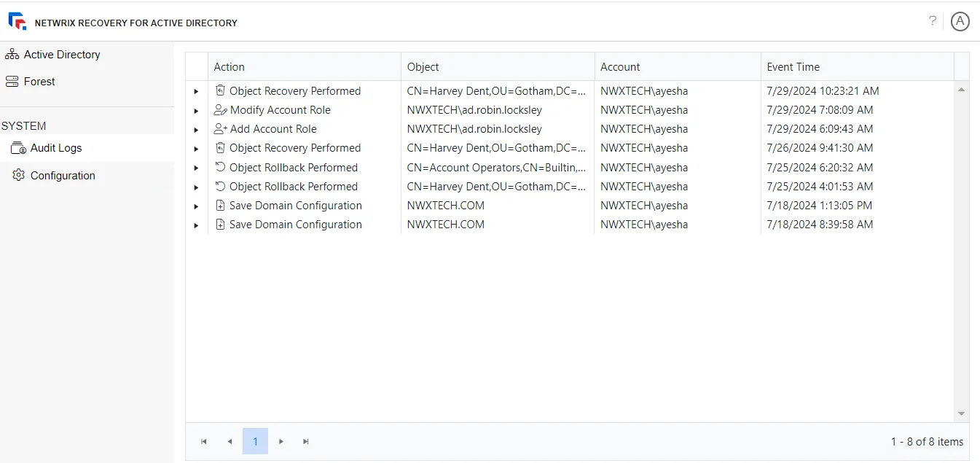Expand the Add Account Role row

tap(196, 130)
